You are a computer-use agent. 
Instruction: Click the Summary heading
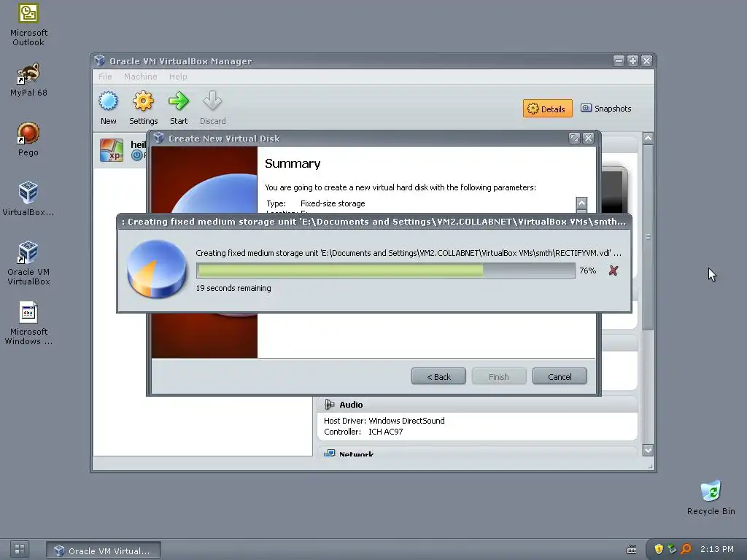point(293,163)
